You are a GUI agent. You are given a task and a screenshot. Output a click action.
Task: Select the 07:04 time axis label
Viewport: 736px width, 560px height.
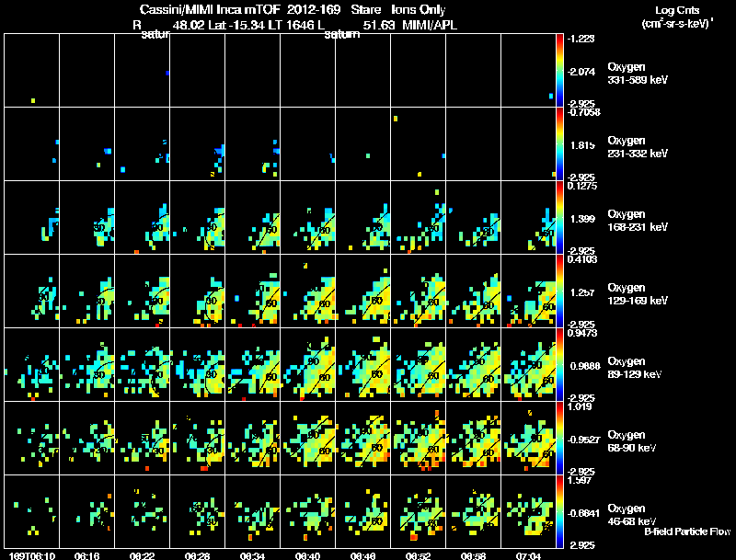pos(528,556)
